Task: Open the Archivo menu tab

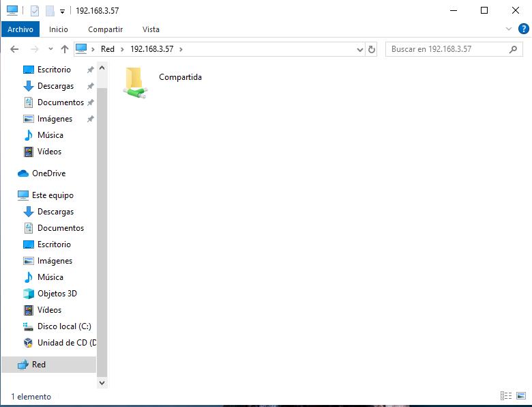Action: click(20, 29)
